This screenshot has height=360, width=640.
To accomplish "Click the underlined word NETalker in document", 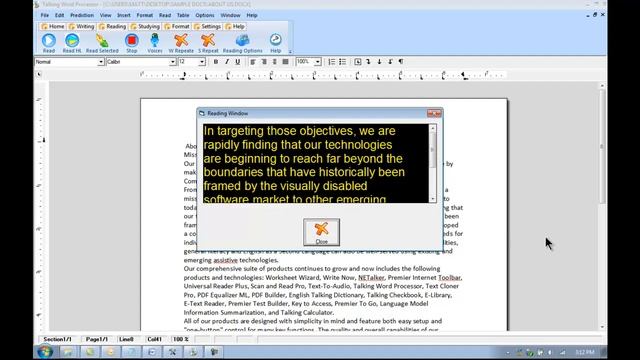I will 371,278.
